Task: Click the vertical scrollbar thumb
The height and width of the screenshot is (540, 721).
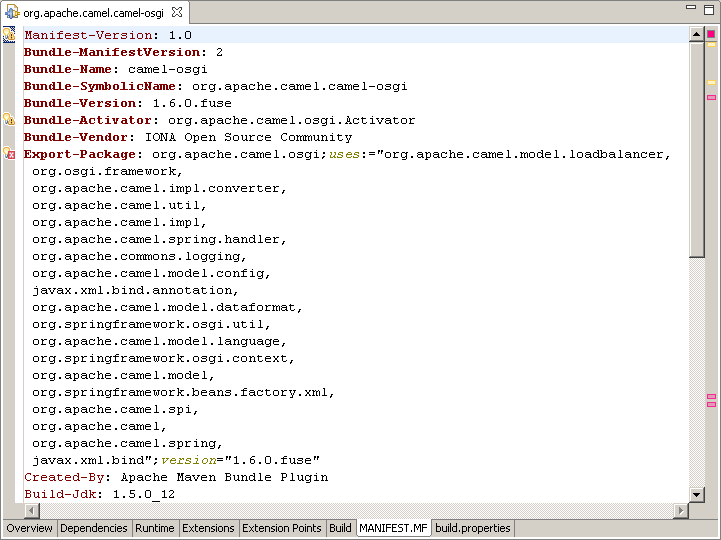Action: click(x=697, y=149)
